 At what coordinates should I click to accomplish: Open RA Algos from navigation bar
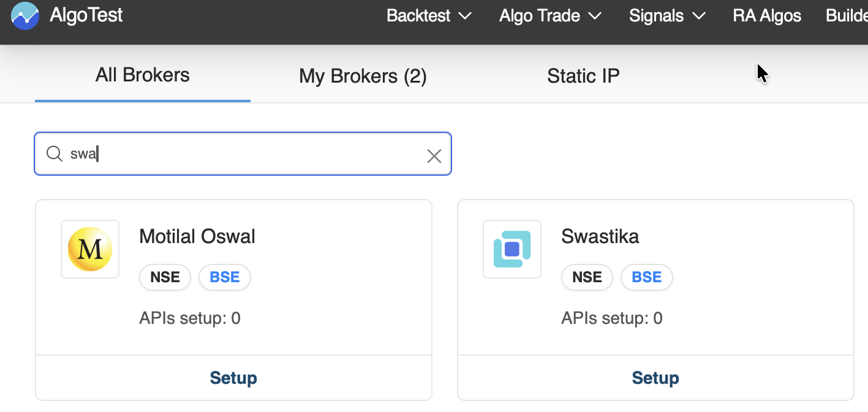[767, 16]
